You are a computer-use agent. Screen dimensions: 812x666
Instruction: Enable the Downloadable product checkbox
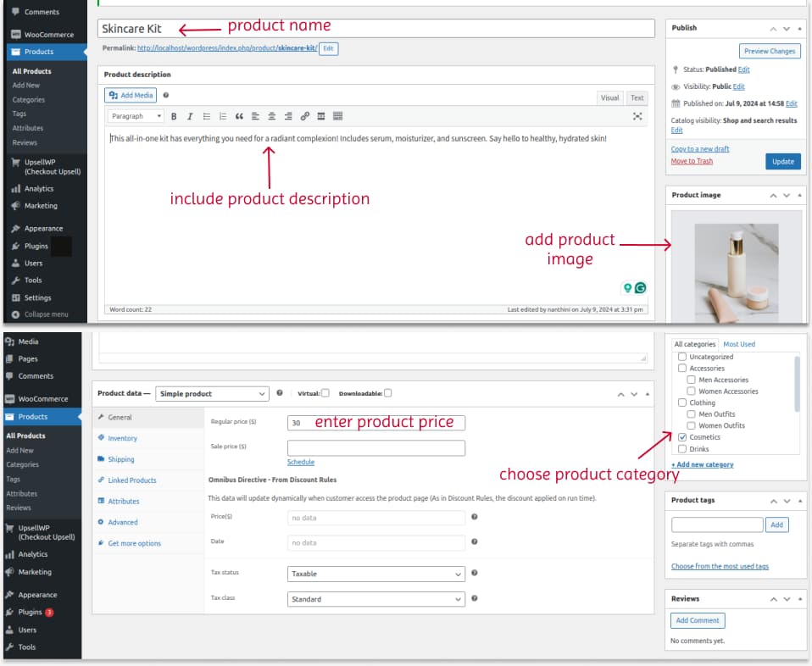(x=388, y=393)
